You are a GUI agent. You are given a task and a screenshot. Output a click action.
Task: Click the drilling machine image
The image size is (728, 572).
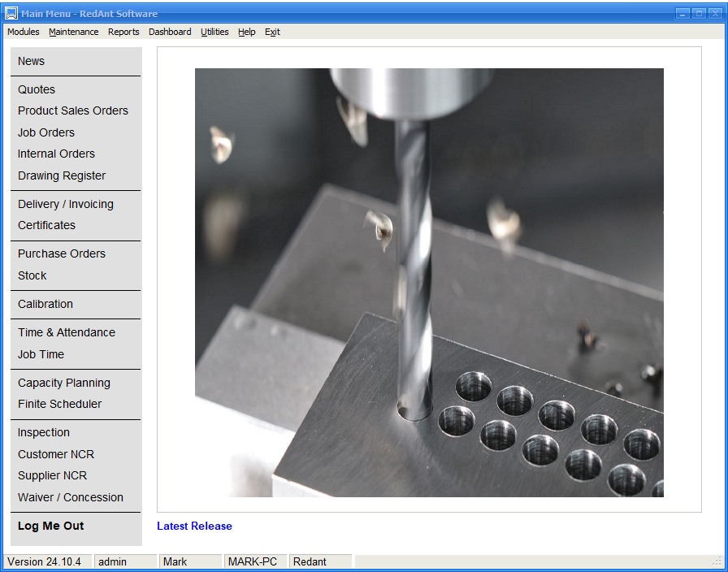coord(429,282)
